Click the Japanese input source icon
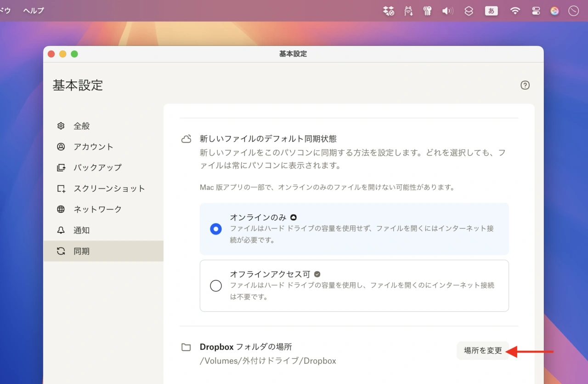 tap(491, 11)
